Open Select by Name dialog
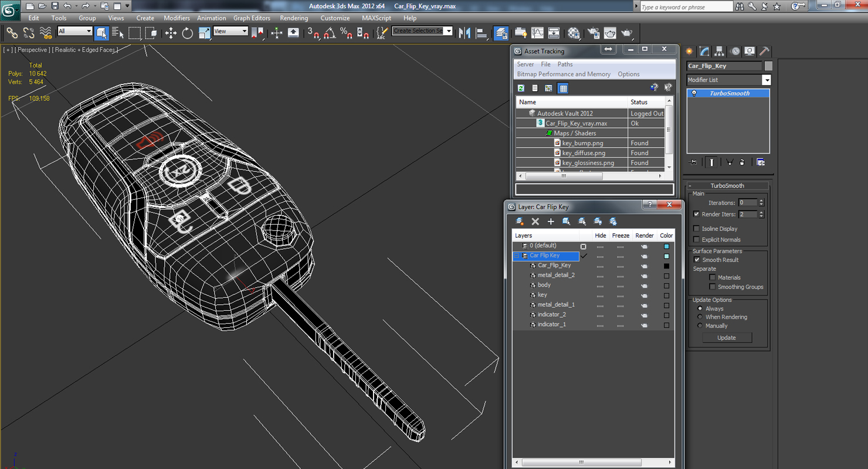The width and height of the screenshot is (868, 469). click(x=118, y=33)
